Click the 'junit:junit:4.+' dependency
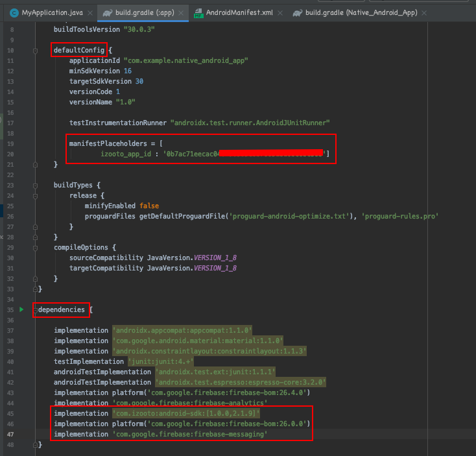The width and height of the screenshot is (476, 456). [161, 361]
